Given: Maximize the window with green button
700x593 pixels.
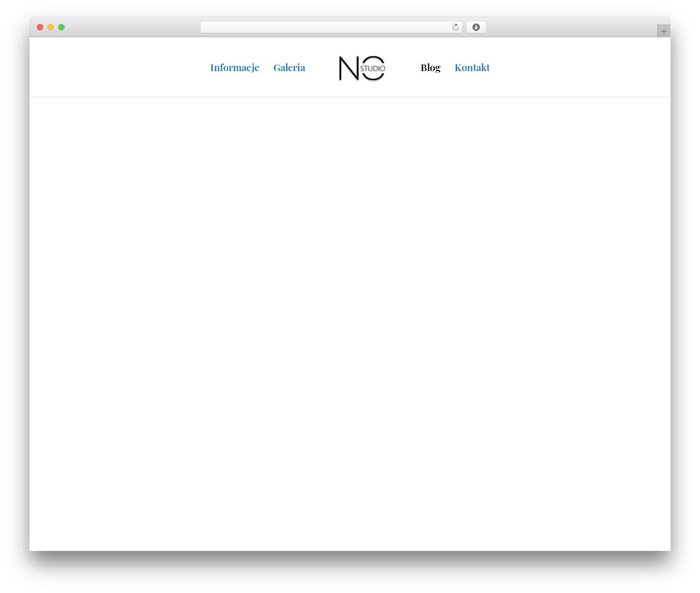Looking at the screenshot, I should (61, 27).
